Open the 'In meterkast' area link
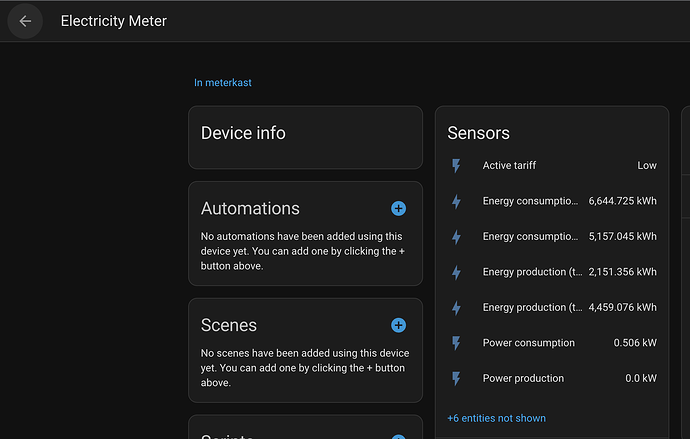The height and width of the screenshot is (439, 690). [x=223, y=83]
